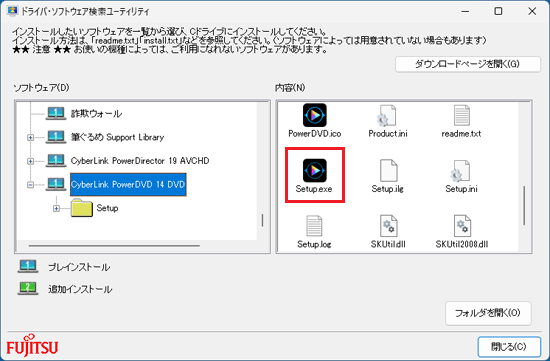Maximize the utility window
This screenshot has height=361, width=550.
(498, 12)
